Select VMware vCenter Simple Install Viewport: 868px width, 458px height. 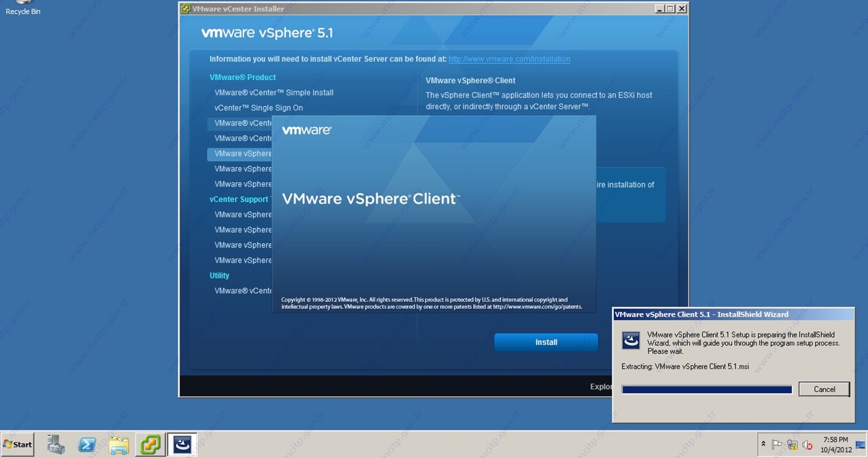[x=274, y=93]
